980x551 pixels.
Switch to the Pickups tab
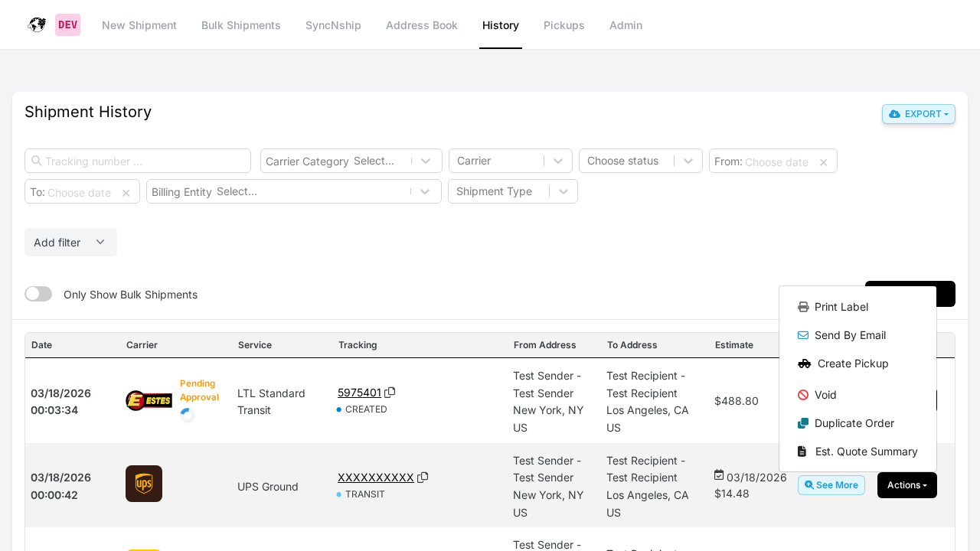[563, 25]
